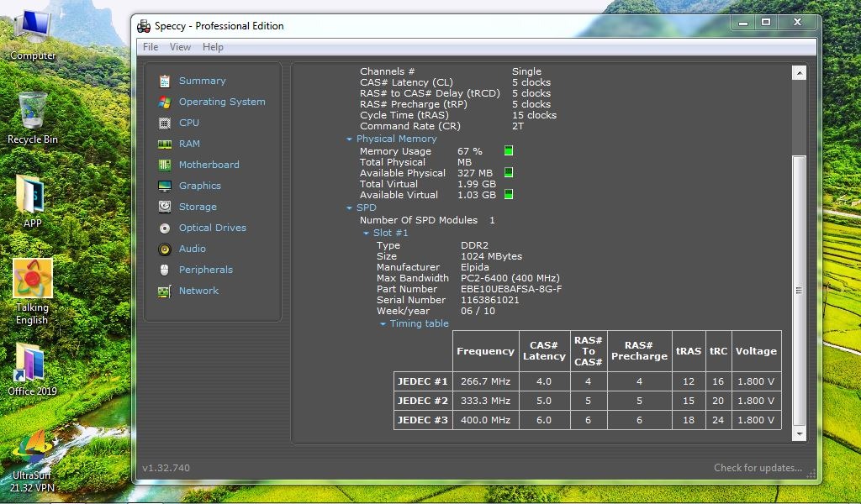Click the Check for updates link
Image resolution: width=861 pixels, height=504 pixels.
[758, 468]
